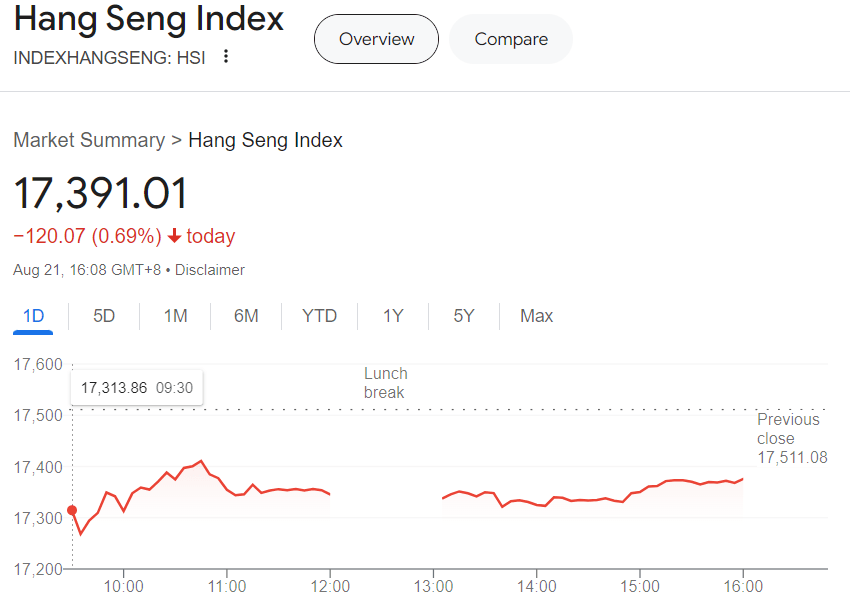Select the 1D time range

tap(33, 315)
